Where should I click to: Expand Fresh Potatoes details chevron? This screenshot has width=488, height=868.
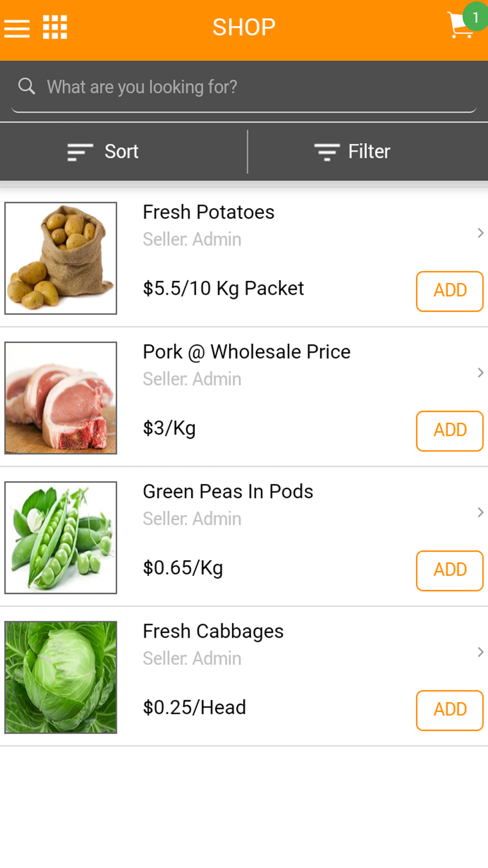[x=480, y=233]
